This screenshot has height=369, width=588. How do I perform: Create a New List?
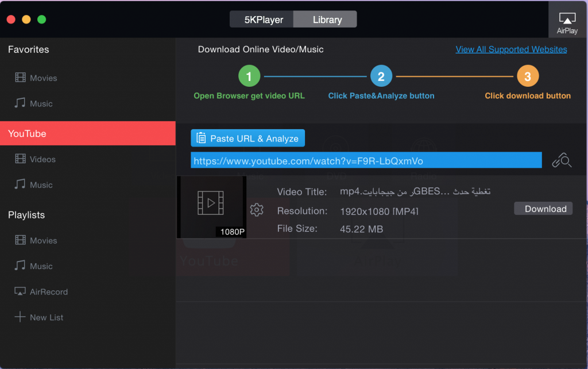click(x=47, y=317)
